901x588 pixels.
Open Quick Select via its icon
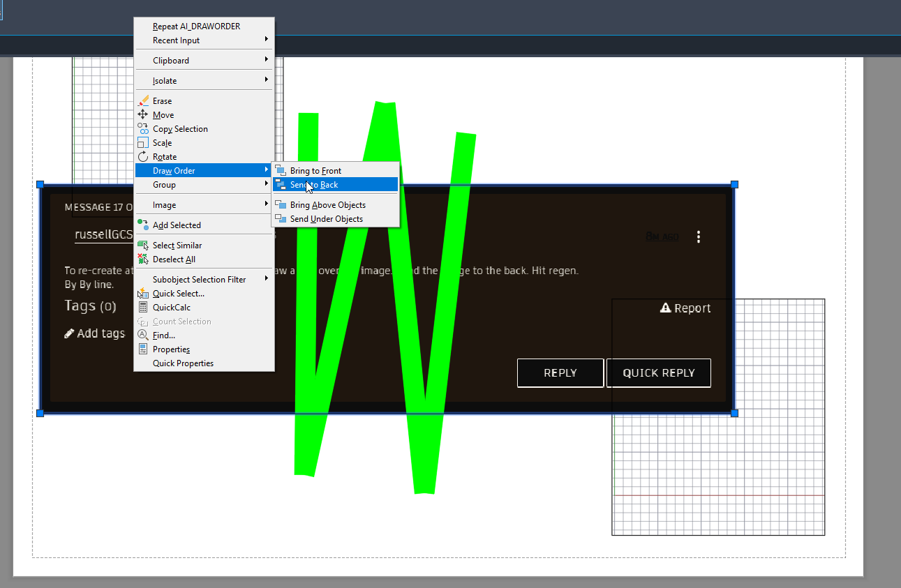coord(143,293)
